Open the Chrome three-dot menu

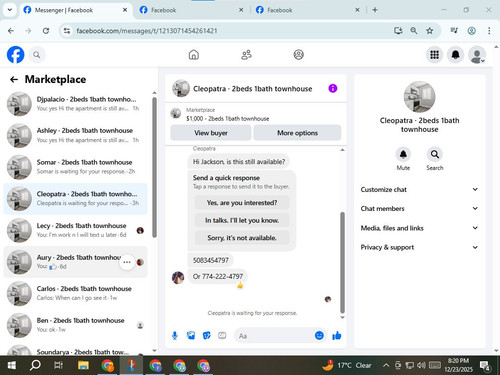coord(489,31)
